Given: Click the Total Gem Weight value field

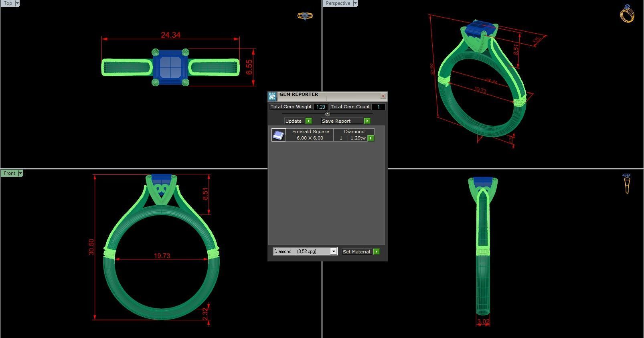Looking at the screenshot, I should [x=320, y=107].
